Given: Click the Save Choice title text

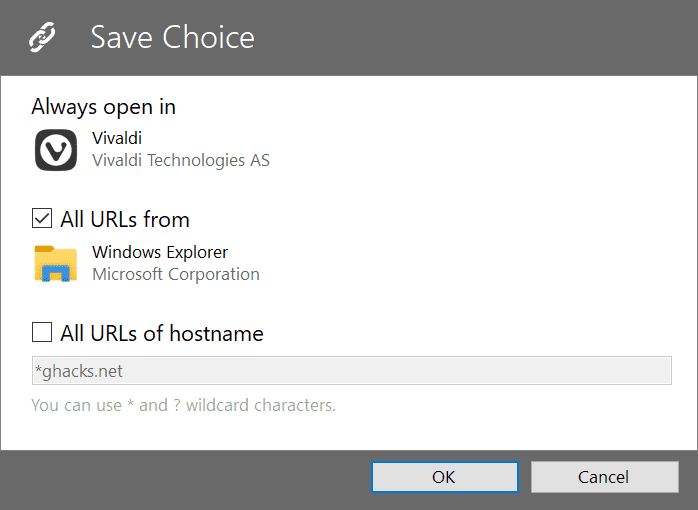Looking at the screenshot, I should click(x=173, y=37).
